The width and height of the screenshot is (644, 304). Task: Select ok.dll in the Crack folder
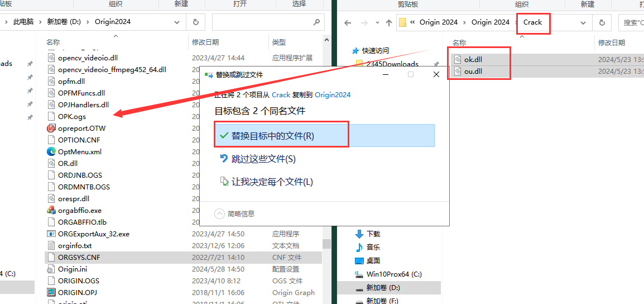click(473, 60)
